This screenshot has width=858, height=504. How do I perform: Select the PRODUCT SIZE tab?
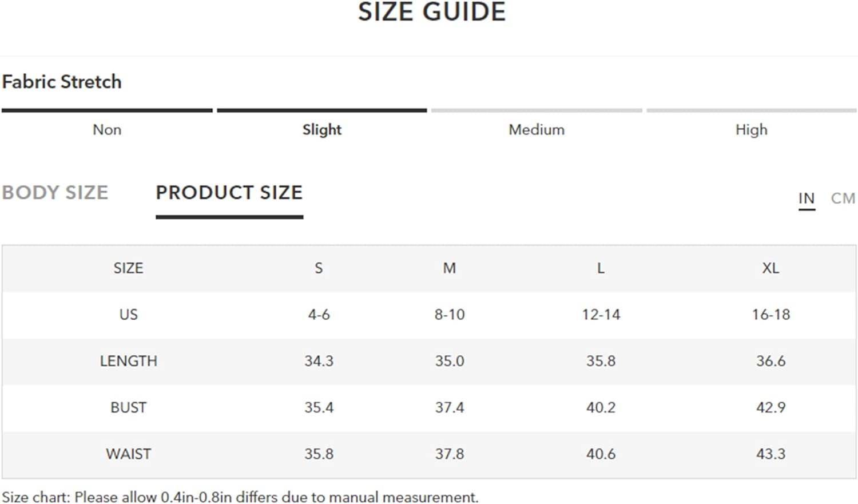point(229,192)
